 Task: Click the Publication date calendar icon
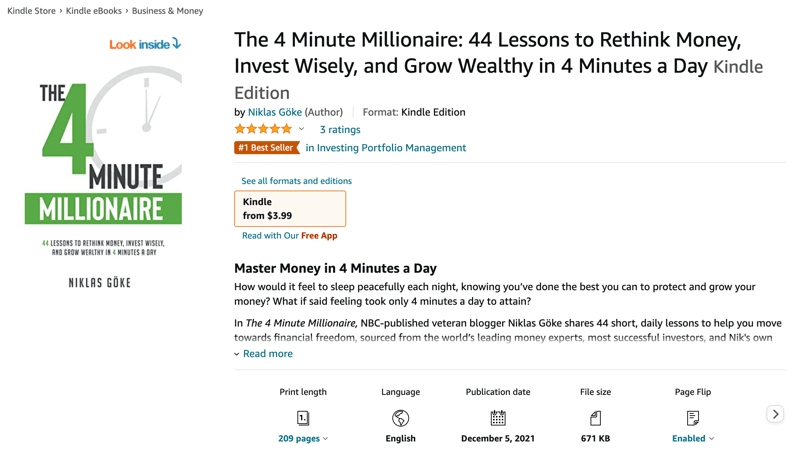click(498, 418)
